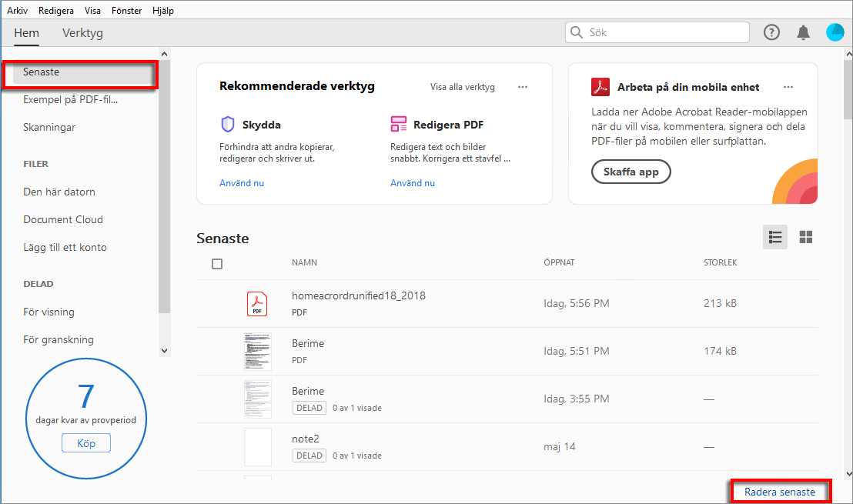Click the Radera senaste link
Screen dimensions: 853x504
(780, 492)
